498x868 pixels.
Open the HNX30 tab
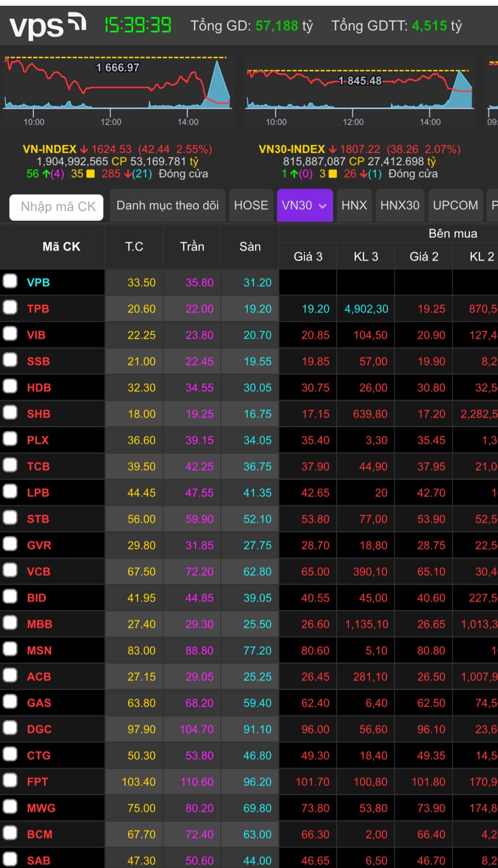pyautogui.click(x=400, y=205)
